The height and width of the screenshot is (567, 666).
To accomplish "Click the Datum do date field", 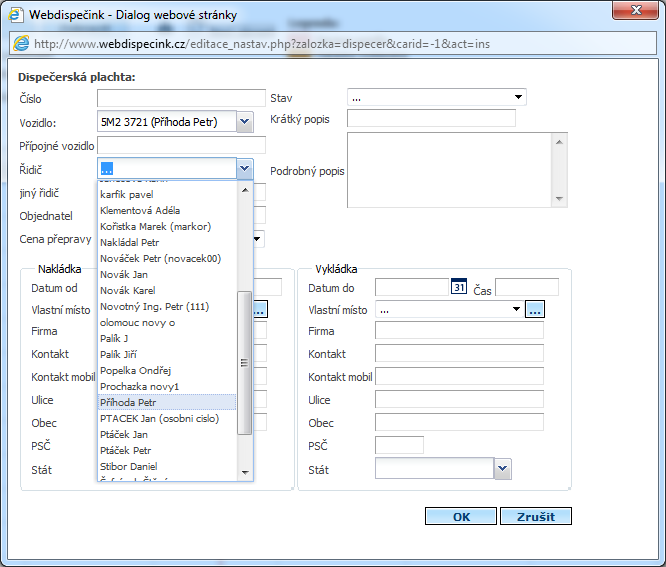I will pyautogui.click(x=412, y=287).
